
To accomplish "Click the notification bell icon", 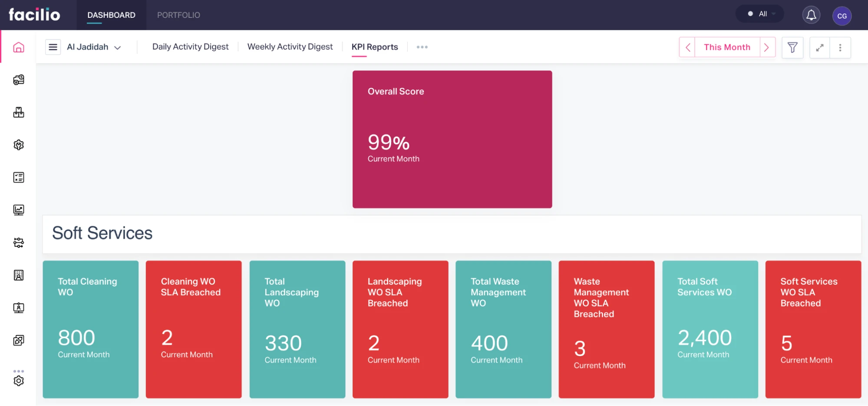I will (x=811, y=15).
